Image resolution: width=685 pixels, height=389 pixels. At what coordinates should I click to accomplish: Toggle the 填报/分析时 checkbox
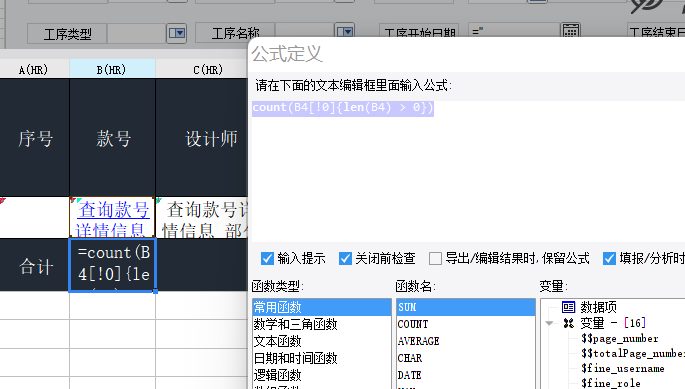[609, 258]
